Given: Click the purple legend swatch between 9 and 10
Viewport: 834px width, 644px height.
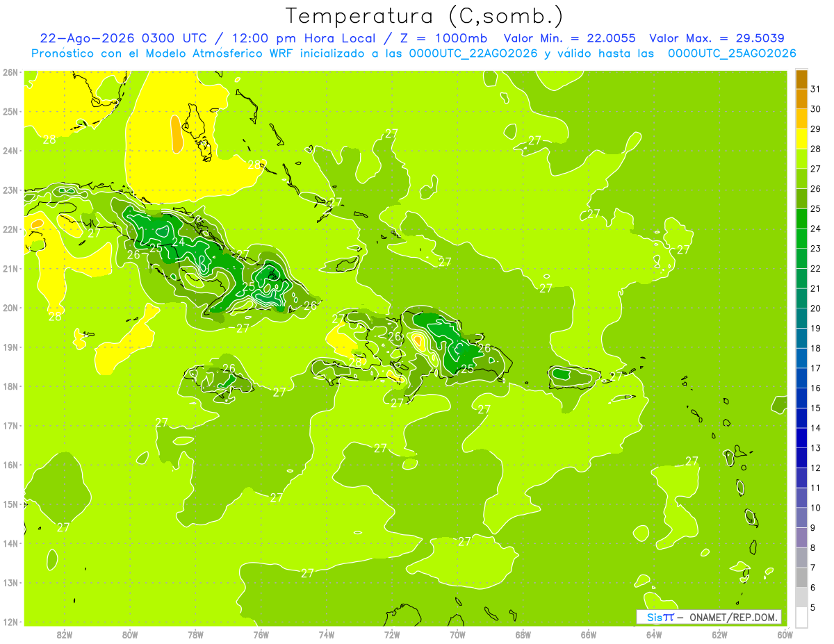Looking at the screenshot, I should (801, 518).
